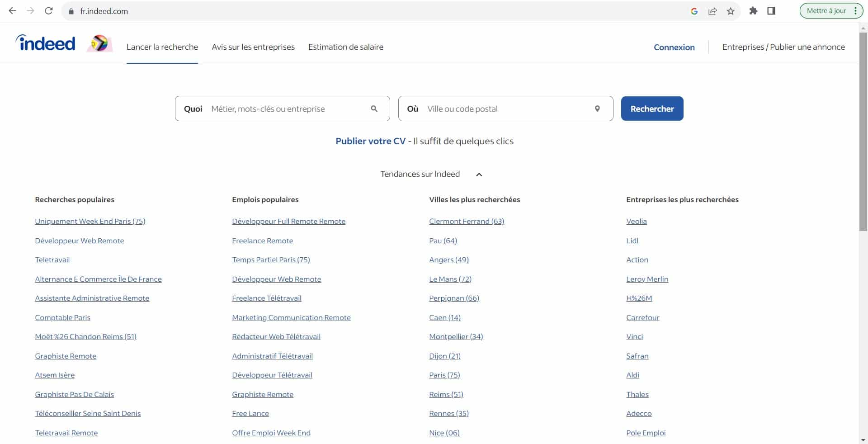Click the padlock site info icon
868x444 pixels.
[x=71, y=11]
